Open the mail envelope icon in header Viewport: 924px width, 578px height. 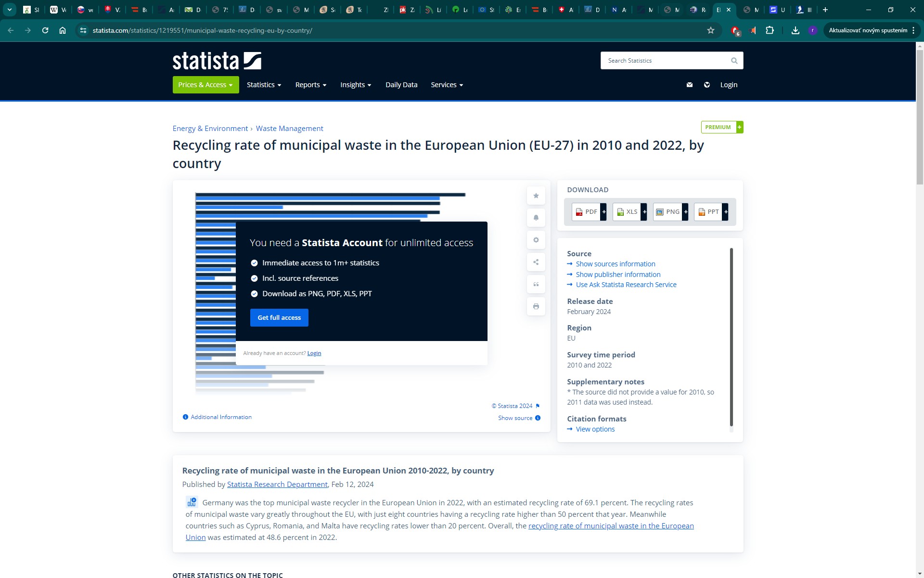point(690,85)
